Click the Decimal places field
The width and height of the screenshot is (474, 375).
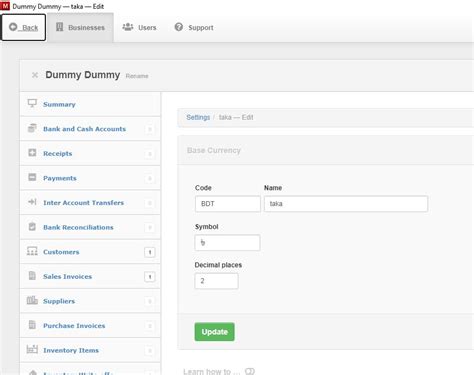(x=216, y=281)
